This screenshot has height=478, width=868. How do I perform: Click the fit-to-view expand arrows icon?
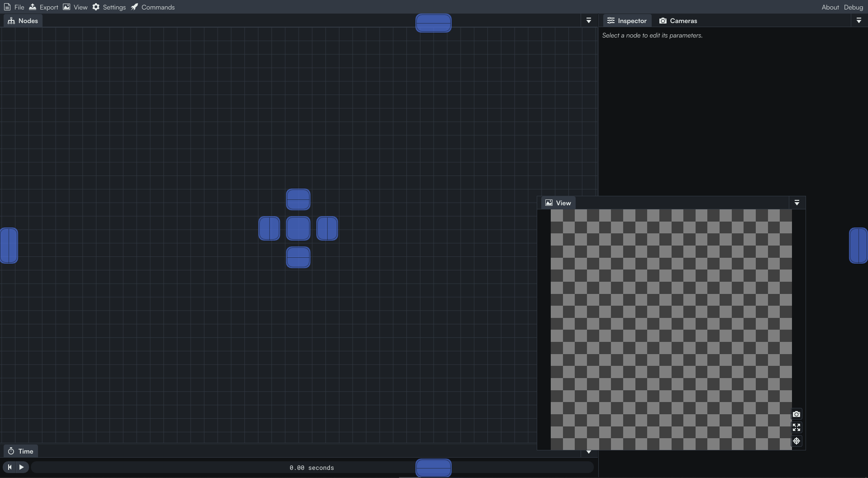(796, 427)
